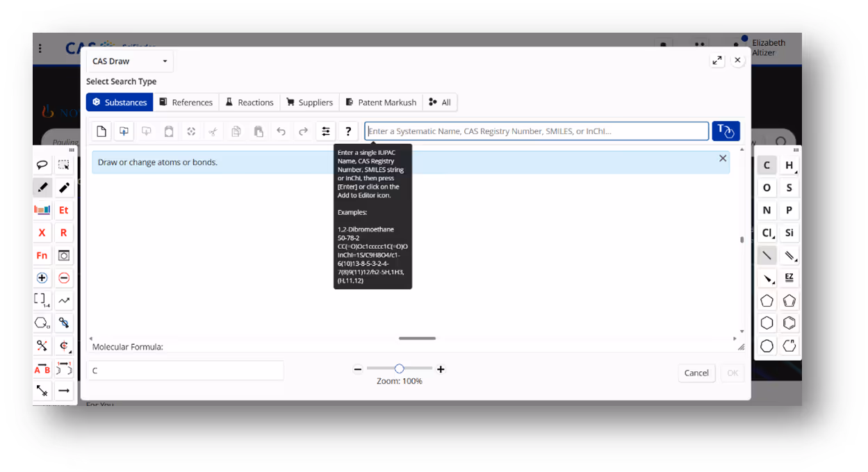Open the stereo wedge bond options
The width and height of the screenshot is (868, 472).
767,278
